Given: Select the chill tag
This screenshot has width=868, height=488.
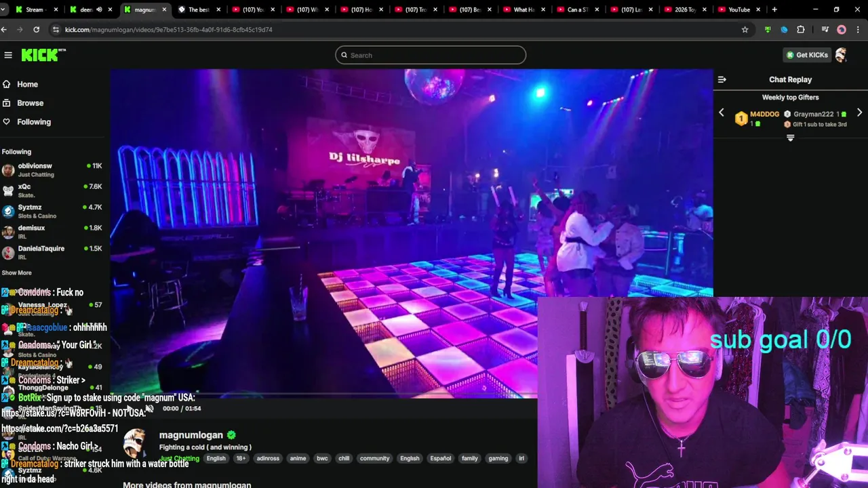Looking at the screenshot, I should pyautogui.click(x=344, y=458).
